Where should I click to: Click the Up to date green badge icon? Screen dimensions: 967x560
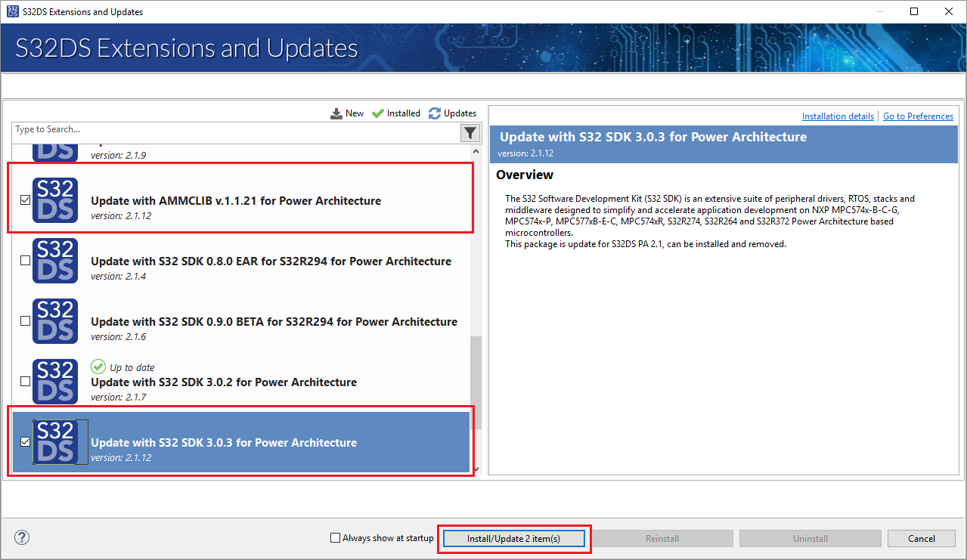click(x=98, y=367)
